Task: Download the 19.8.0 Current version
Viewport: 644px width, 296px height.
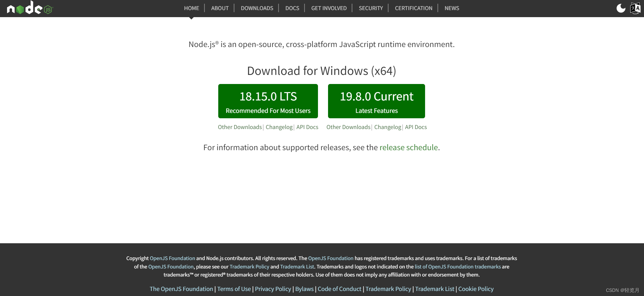Action: click(376, 101)
